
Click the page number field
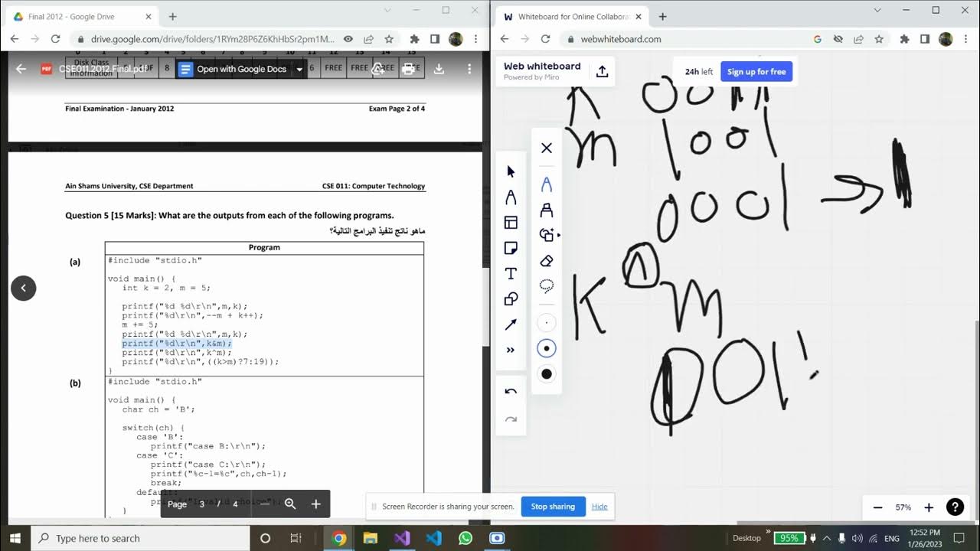202,504
